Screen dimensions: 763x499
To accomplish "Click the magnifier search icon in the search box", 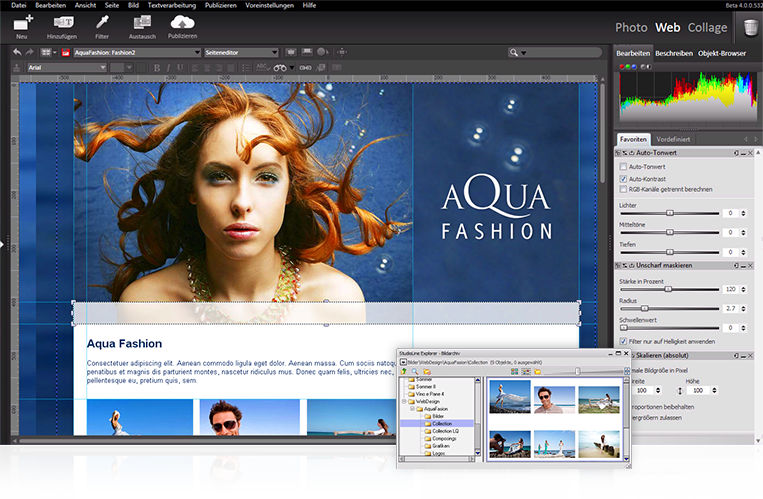I will (513, 52).
